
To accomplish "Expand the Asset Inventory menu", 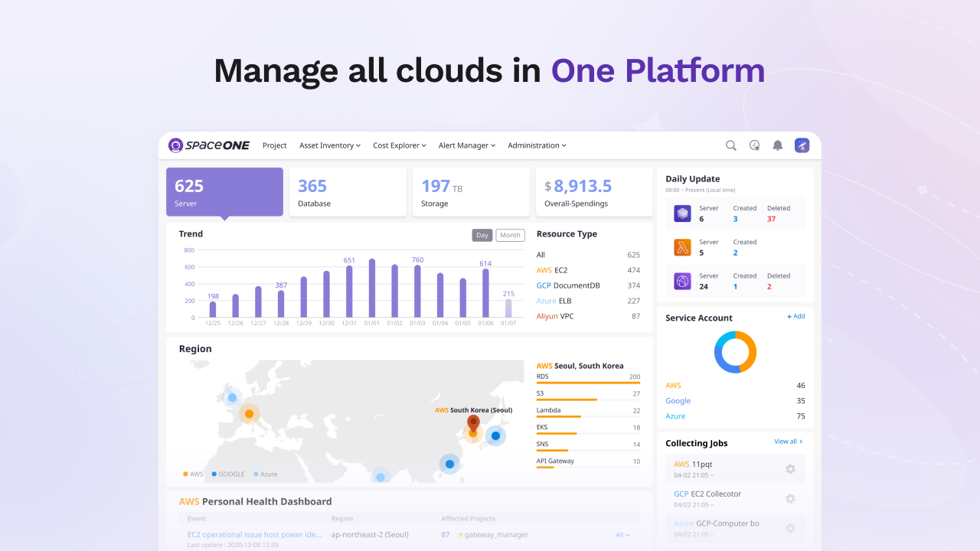I will (x=330, y=145).
